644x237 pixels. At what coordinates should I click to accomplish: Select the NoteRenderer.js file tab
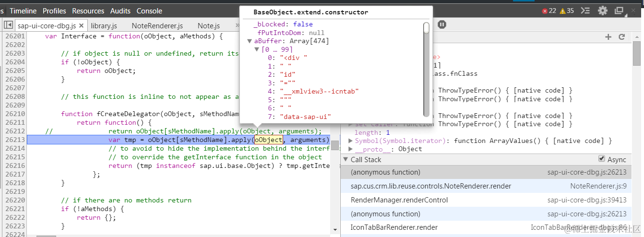157,25
